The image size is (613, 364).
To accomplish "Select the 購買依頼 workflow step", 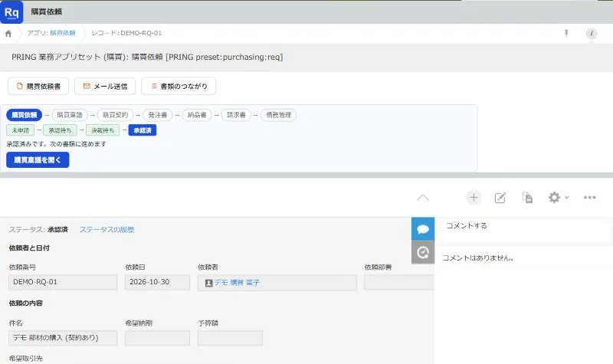I will point(24,115).
